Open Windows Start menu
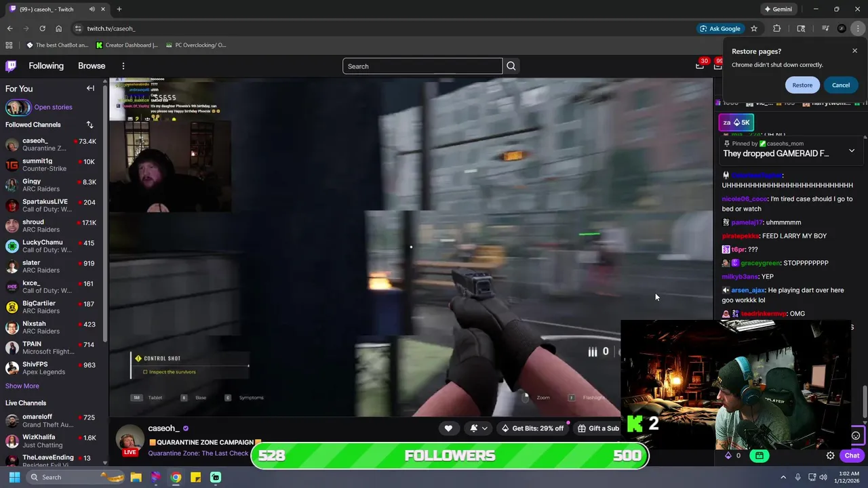Viewport: 868px width, 488px height. point(14,477)
